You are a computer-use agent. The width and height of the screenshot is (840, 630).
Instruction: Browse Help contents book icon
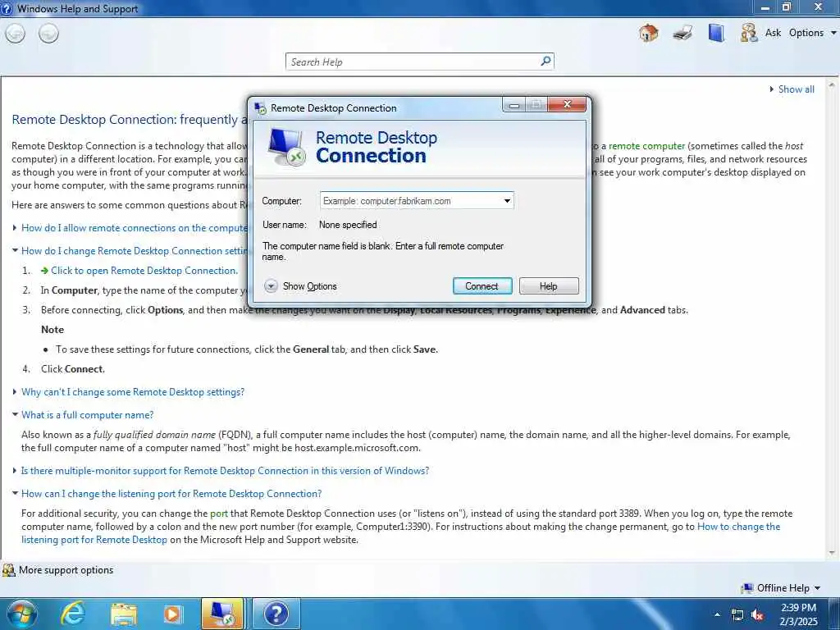(x=716, y=33)
